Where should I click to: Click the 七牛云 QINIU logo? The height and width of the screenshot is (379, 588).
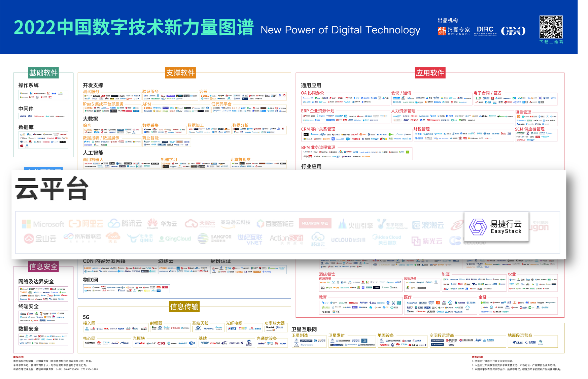click(x=140, y=238)
